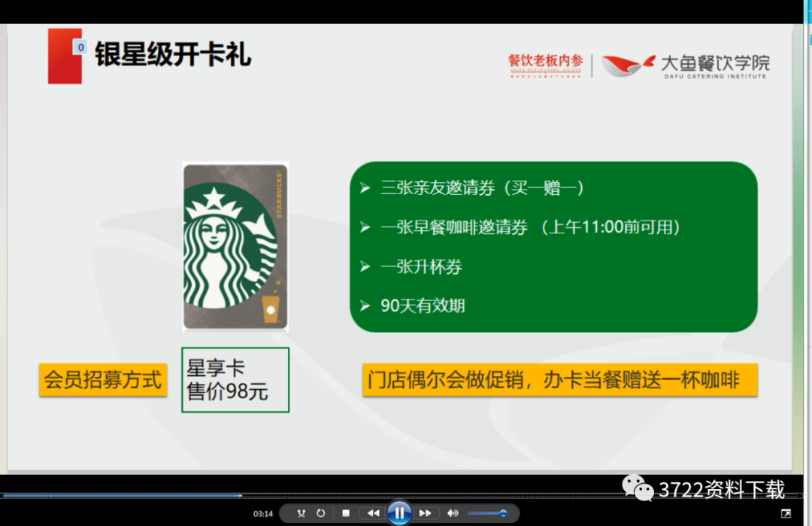Switch to full screen view icon
The width and height of the screenshot is (812, 526).
coord(786,513)
